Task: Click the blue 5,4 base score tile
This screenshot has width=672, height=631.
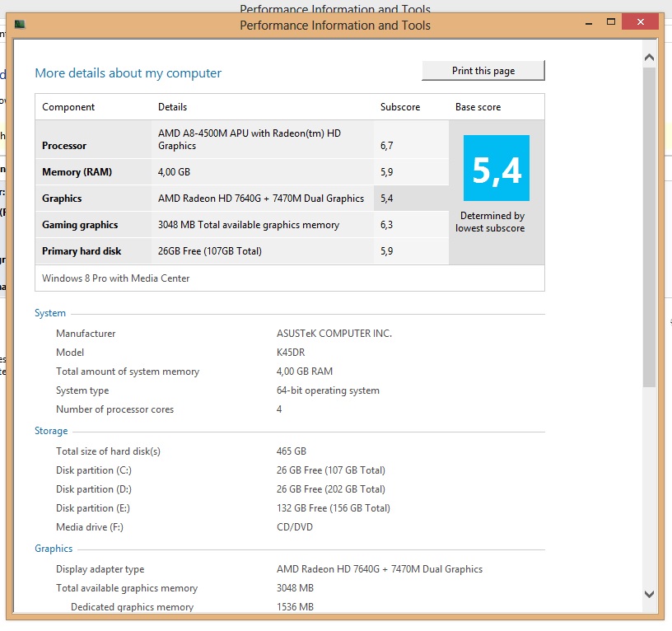Action: (497, 168)
